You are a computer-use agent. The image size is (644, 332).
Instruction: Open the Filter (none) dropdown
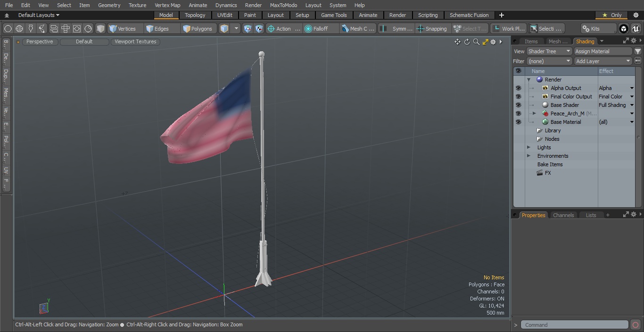[x=549, y=61]
